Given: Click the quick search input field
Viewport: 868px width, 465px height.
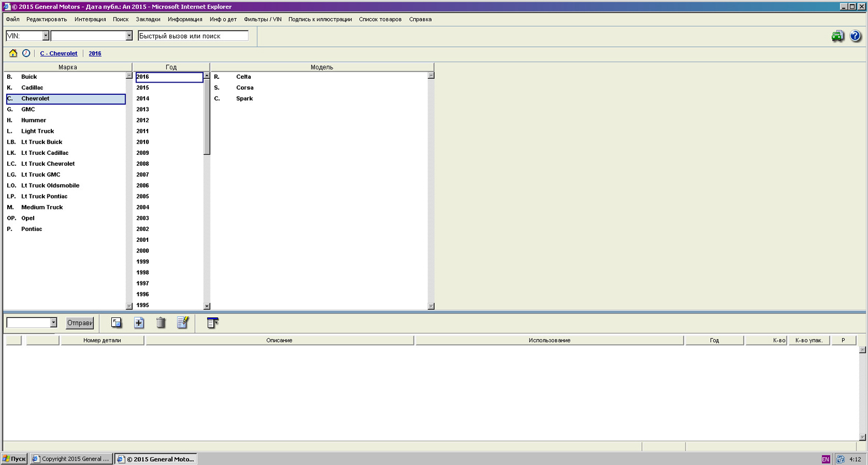Looking at the screenshot, I should pyautogui.click(x=193, y=36).
